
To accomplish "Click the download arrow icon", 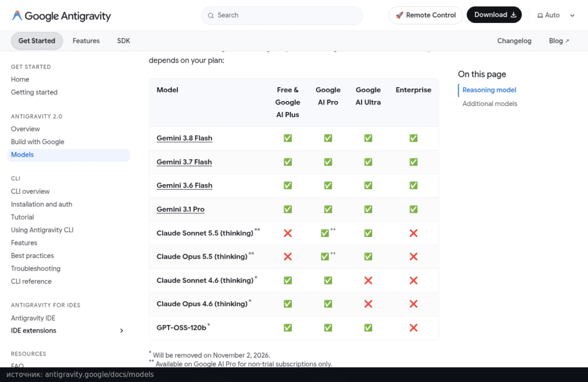I will click(513, 15).
